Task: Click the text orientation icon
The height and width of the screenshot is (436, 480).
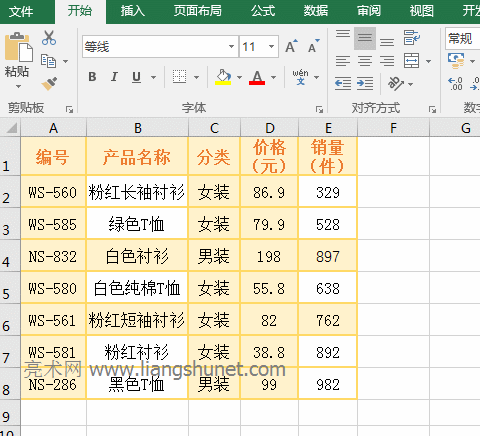Action: tap(396, 83)
